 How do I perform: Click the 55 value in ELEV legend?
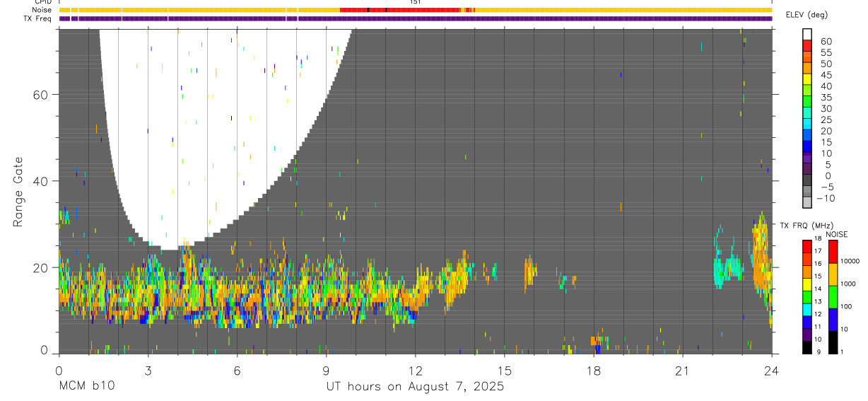825,53
